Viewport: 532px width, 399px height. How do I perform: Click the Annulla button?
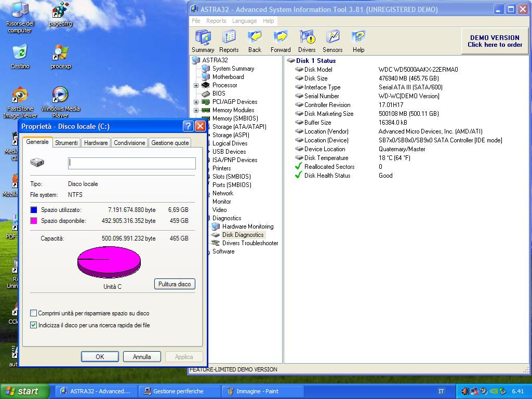[x=142, y=357]
